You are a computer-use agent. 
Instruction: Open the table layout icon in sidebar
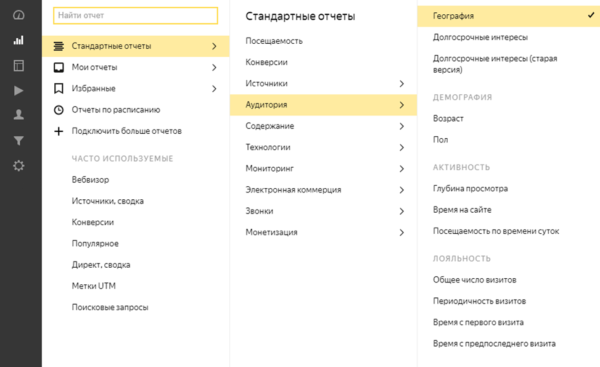click(x=18, y=65)
